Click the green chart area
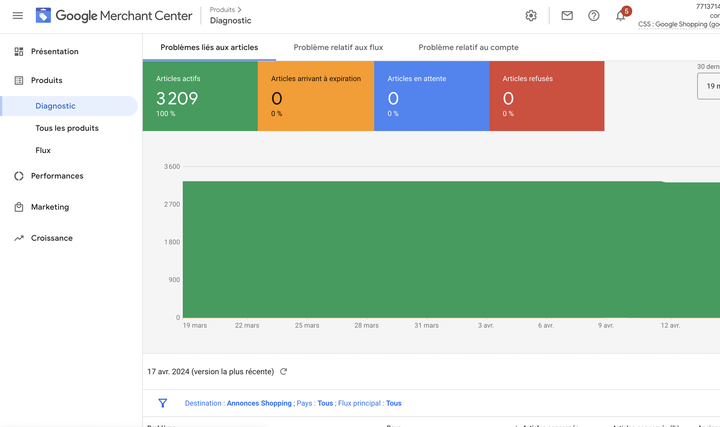This screenshot has height=427, width=720. 451,249
